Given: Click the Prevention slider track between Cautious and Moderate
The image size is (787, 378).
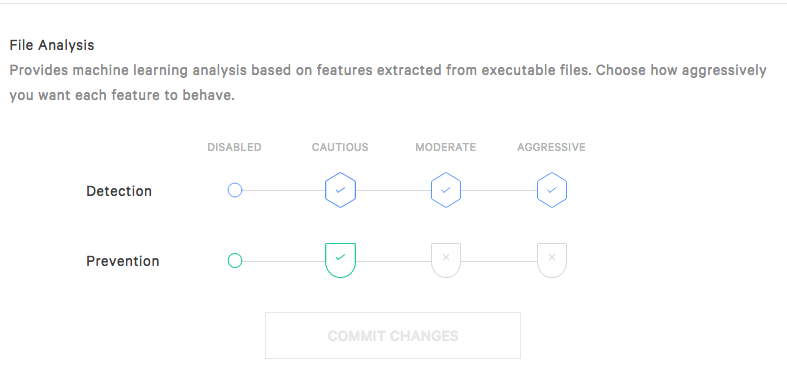Looking at the screenshot, I should [394, 261].
